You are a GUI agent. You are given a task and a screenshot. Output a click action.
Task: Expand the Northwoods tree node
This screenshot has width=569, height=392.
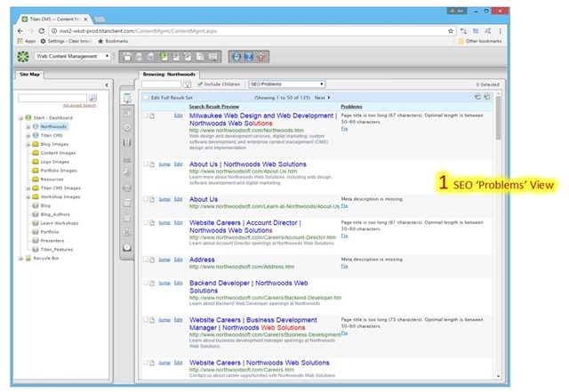pos(28,127)
